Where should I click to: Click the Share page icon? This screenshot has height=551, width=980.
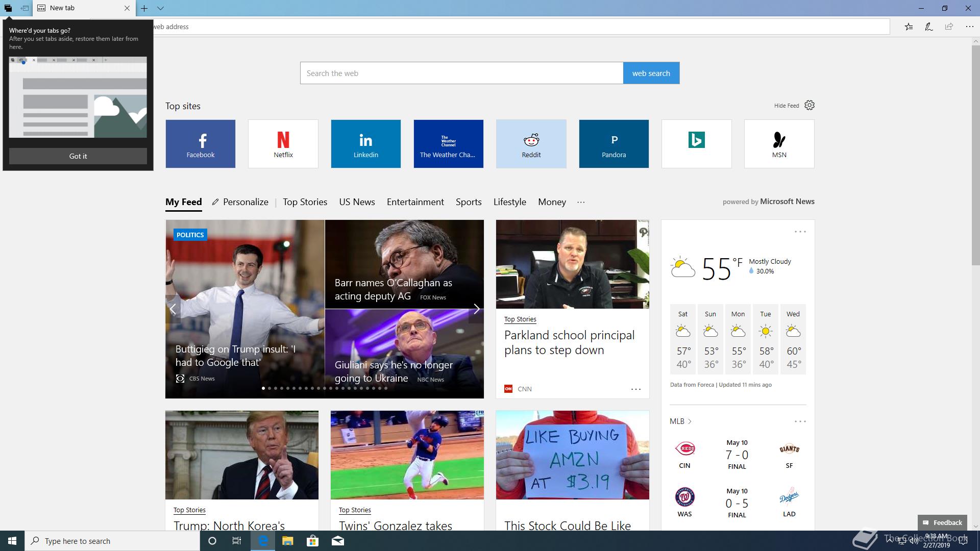pos(949,27)
